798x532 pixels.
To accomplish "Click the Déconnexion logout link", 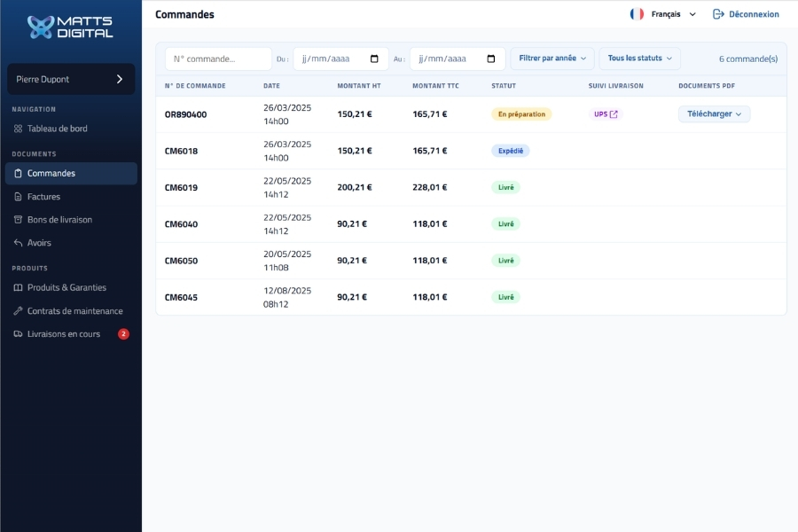I will pyautogui.click(x=746, y=14).
